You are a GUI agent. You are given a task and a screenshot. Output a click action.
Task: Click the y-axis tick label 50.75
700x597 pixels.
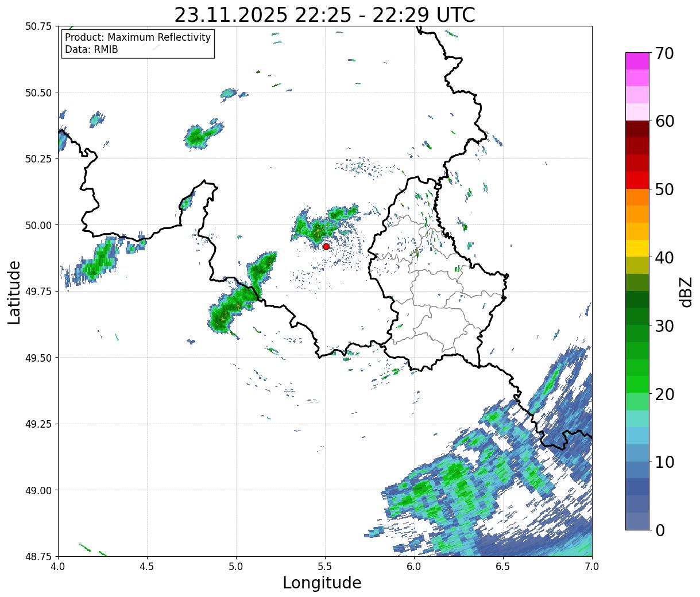tap(38, 26)
